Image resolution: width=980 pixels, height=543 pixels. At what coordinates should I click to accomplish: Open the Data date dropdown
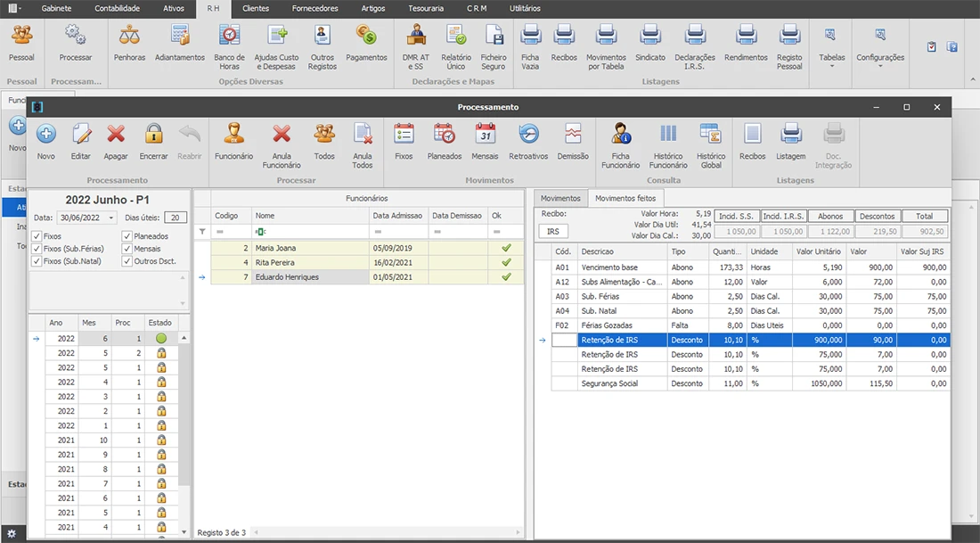pyautogui.click(x=110, y=218)
